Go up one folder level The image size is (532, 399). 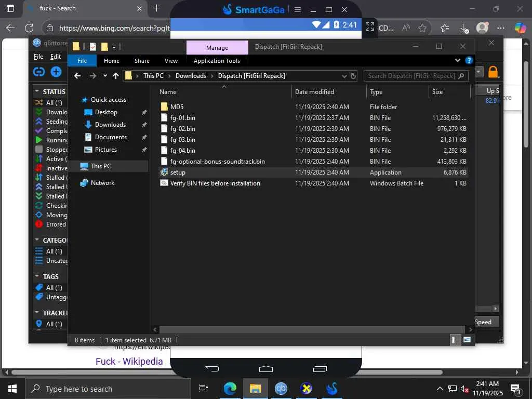point(116,76)
